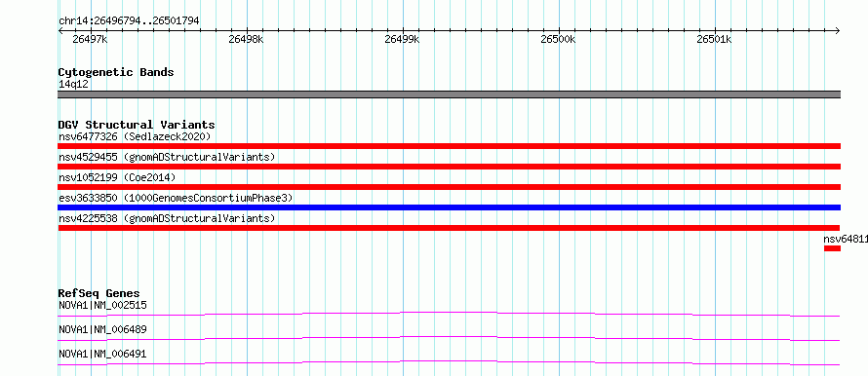Select the DGV Structural Variants track title
The image size is (868, 376).
pyautogui.click(x=137, y=125)
